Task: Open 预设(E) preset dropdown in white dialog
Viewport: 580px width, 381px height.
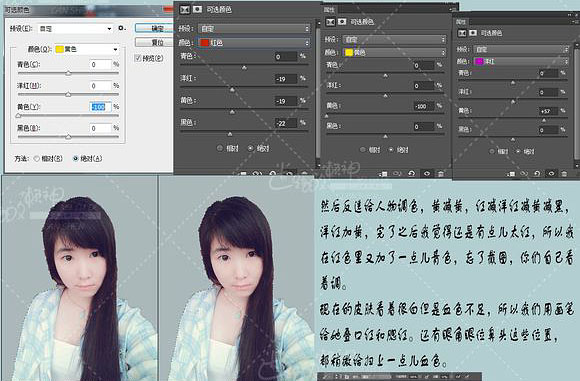Action: click(75, 28)
